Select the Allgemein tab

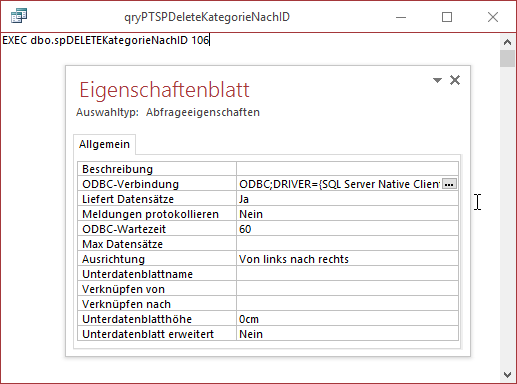click(104, 144)
